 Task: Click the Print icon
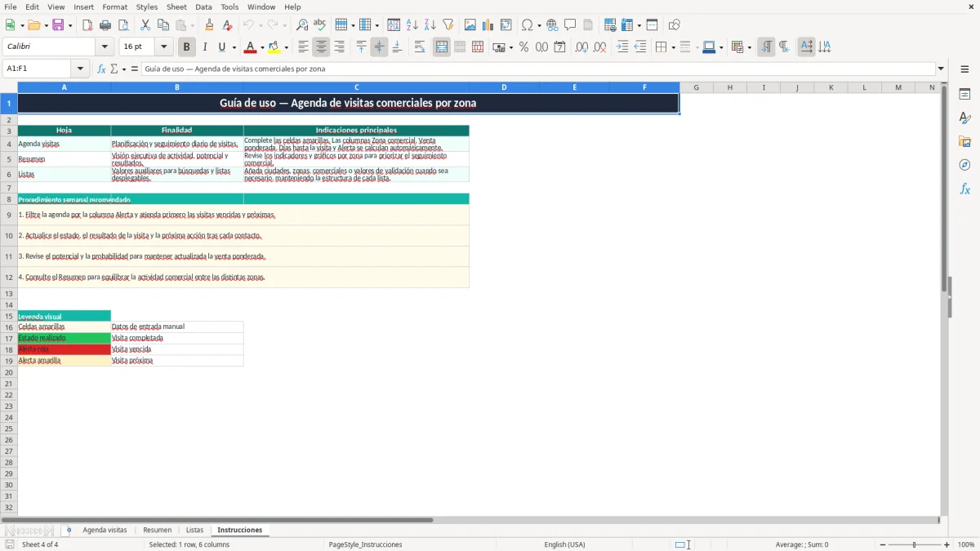[x=105, y=25]
